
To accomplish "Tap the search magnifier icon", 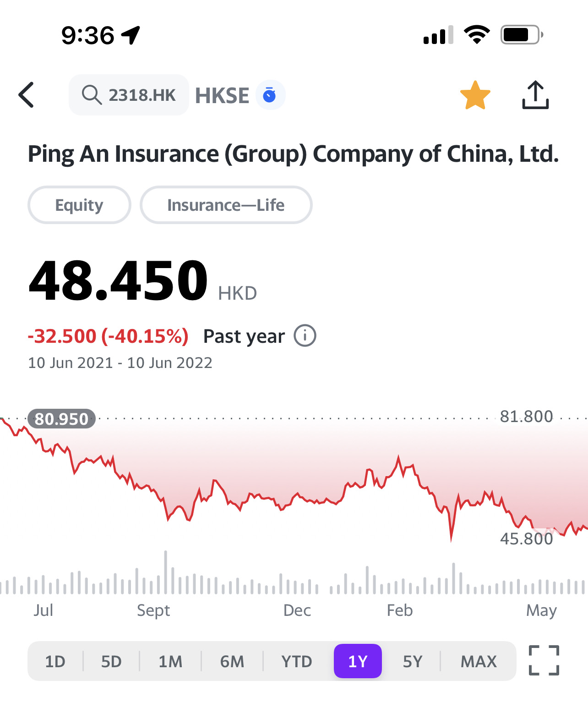I will (91, 95).
